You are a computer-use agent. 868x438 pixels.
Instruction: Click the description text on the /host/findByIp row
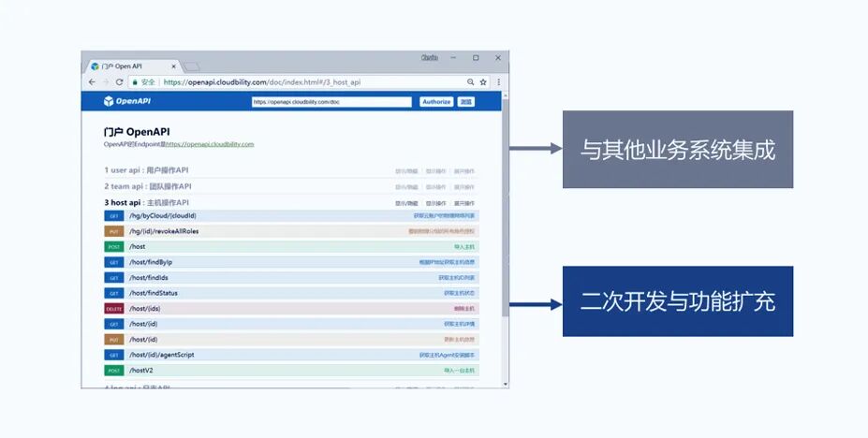(x=447, y=263)
